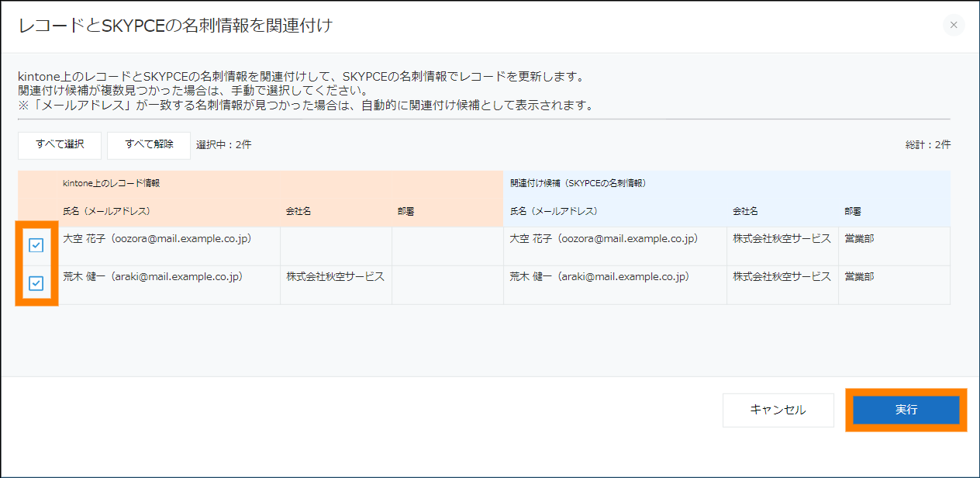
Task: Click the SKYPCE company cell for 大空 花子
Action: 782,239
